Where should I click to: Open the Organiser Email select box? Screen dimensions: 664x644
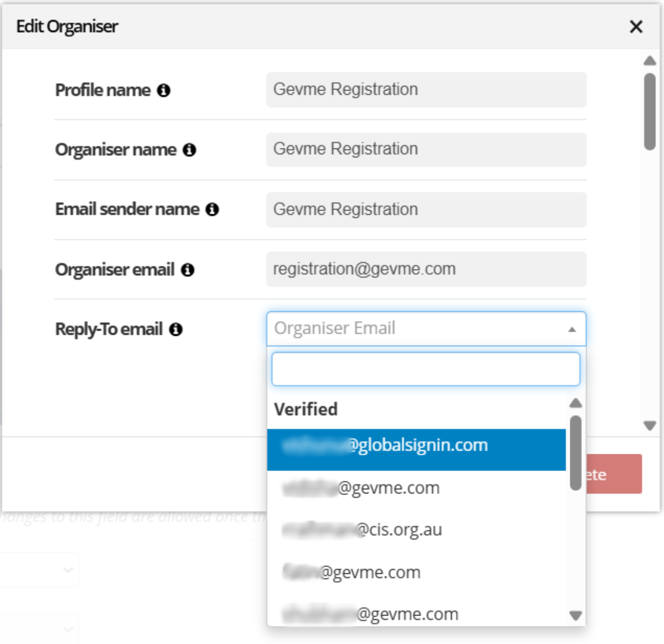[x=426, y=329]
